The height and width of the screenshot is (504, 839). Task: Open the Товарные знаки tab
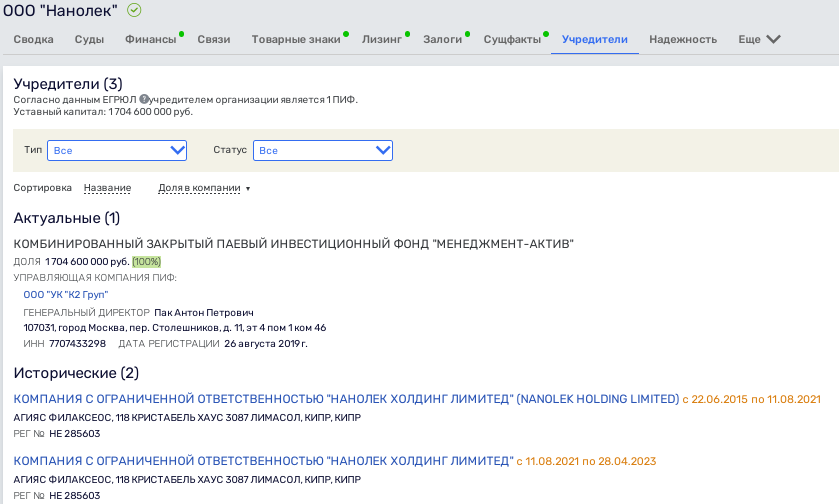(x=296, y=39)
